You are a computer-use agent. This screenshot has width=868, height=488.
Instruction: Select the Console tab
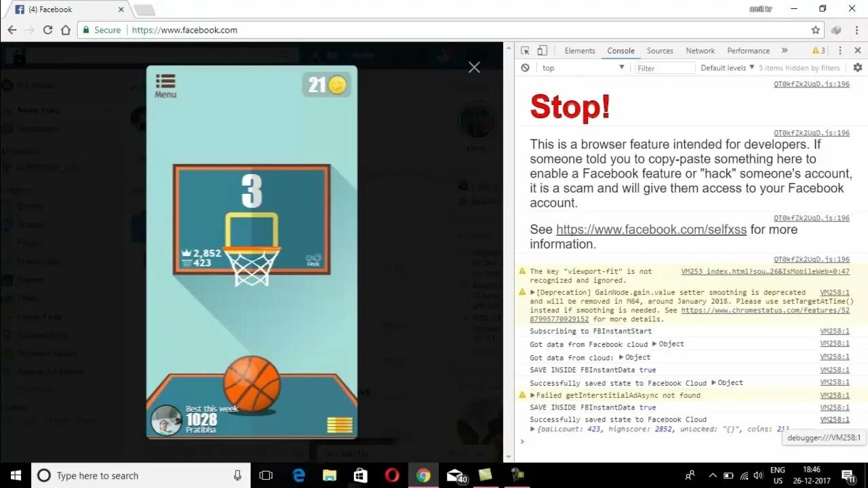[x=620, y=51]
